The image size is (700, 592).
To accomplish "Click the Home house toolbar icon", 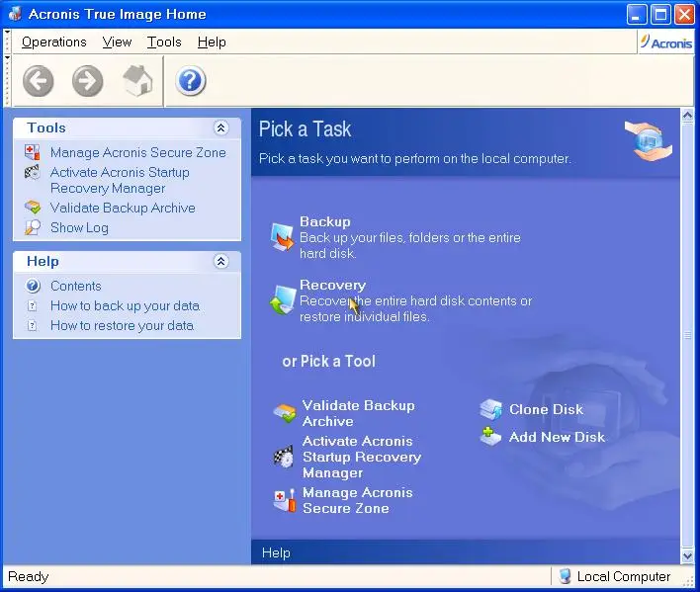I will (x=138, y=81).
